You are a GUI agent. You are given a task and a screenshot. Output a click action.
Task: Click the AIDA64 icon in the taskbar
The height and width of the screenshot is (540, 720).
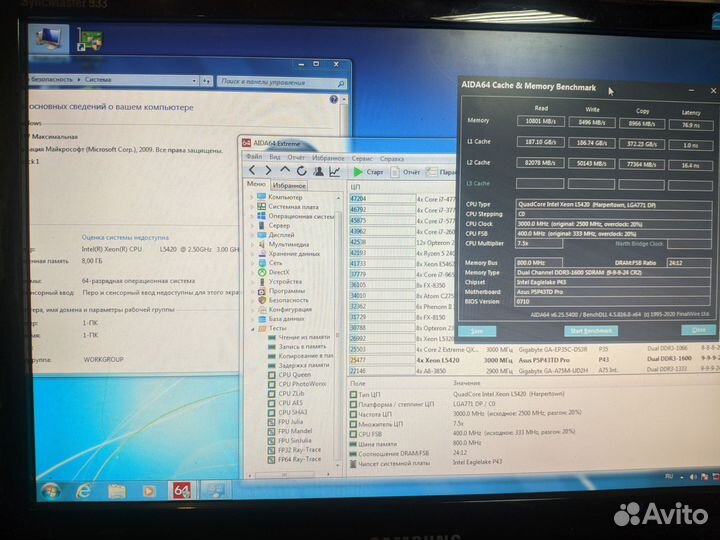(182, 491)
